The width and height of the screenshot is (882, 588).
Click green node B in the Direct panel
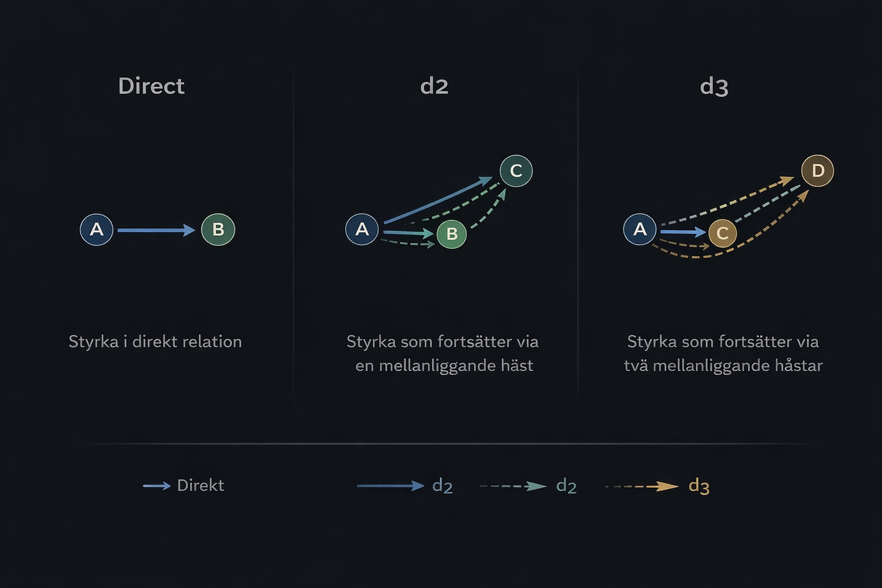pyautogui.click(x=218, y=230)
